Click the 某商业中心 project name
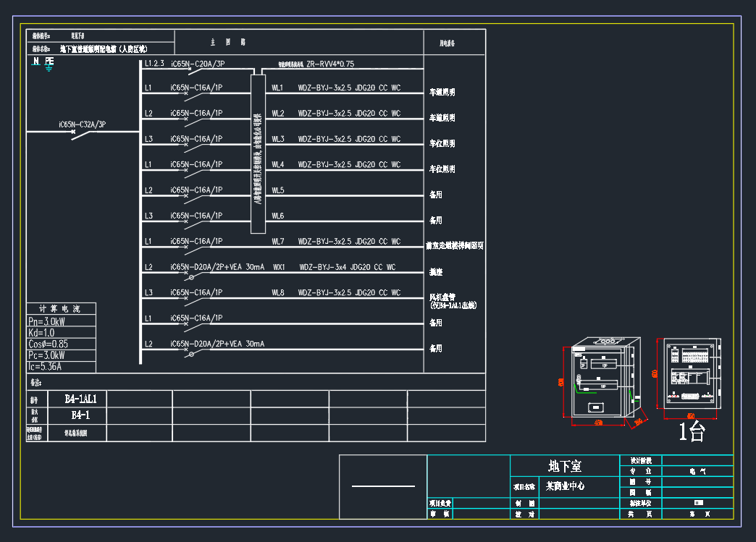This screenshot has width=756, height=542. click(565, 486)
